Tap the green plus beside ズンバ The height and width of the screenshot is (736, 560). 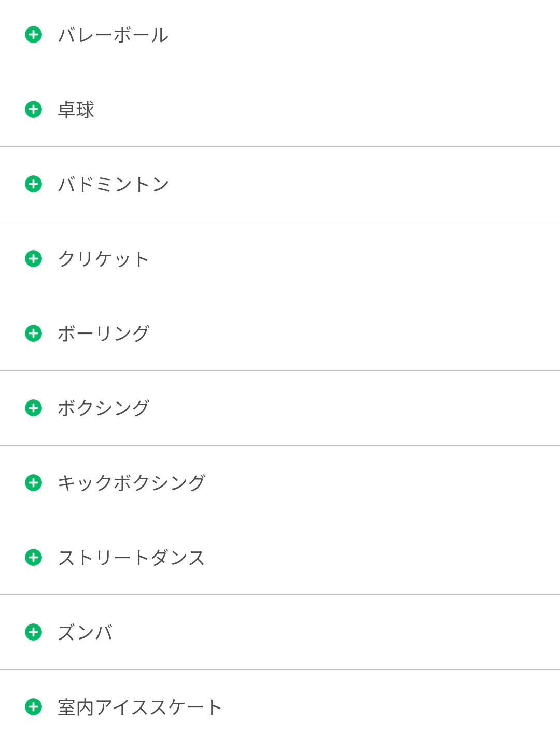click(33, 632)
